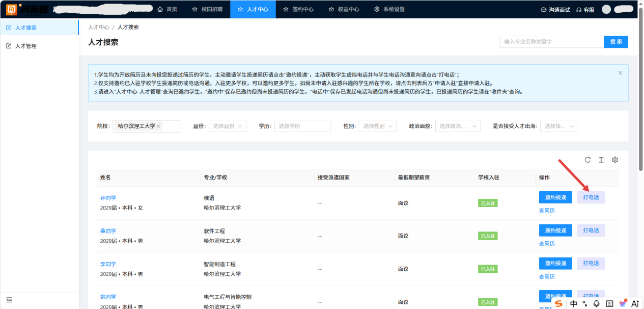Viewport: 644px width, 309px height.
Task: Click the IME Ai assistant icon
Action: 635,303
